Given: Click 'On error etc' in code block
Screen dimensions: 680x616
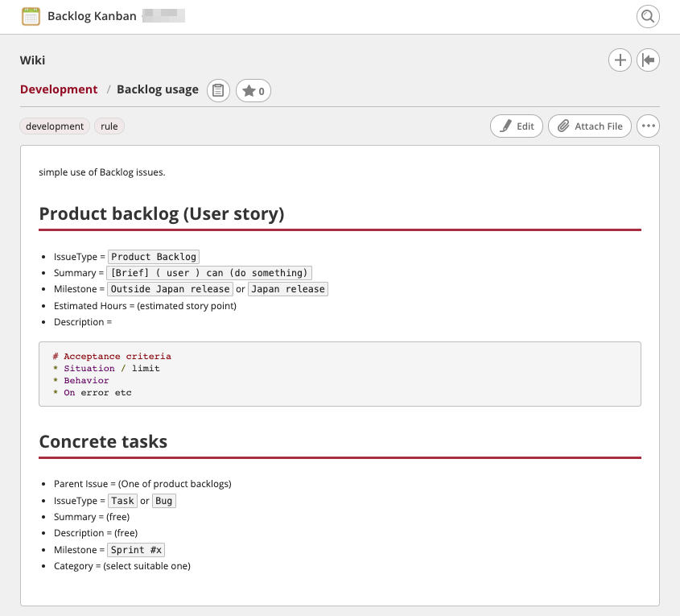Looking at the screenshot, I should coord(97,393).
